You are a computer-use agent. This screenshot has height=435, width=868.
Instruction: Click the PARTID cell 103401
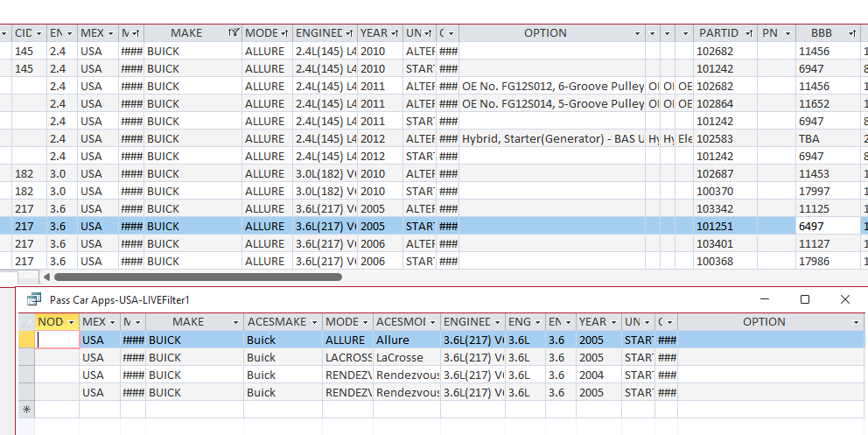725,244
